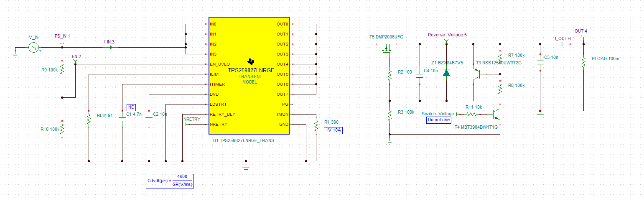644x201 pixels.
Task: Click the OUT:4 probe label
Action: click(x=581, y=31)
